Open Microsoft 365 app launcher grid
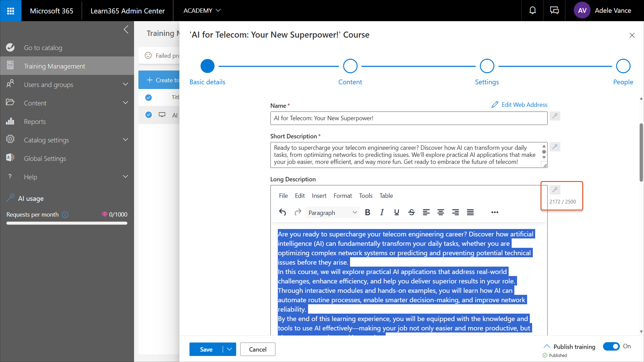This screenshot has width=644, height=362. (11, 11)
